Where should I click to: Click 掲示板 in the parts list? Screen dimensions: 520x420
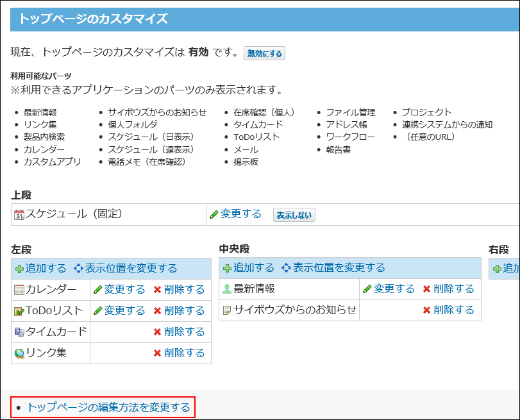[246, 162]
